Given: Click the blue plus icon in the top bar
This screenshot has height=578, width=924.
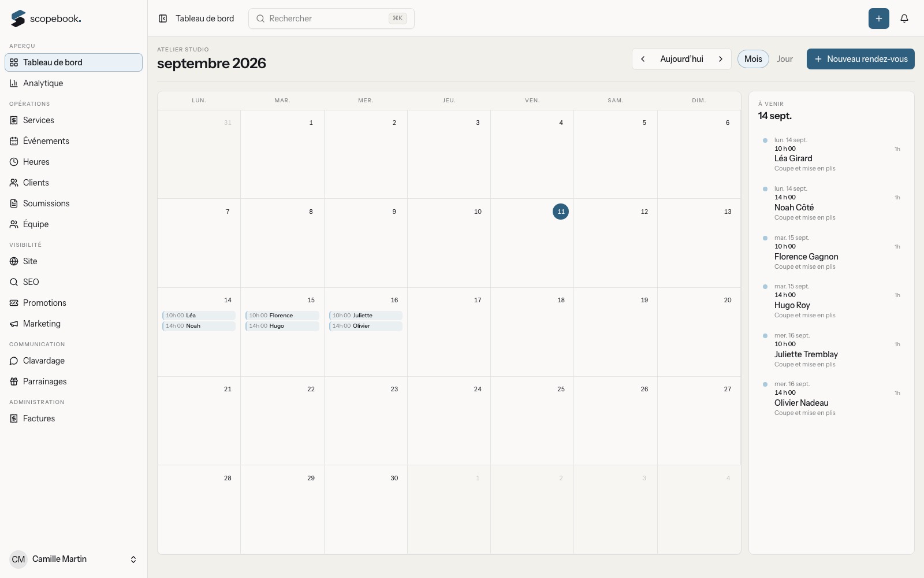Looking at the screenshot, I should click(879, 18).
